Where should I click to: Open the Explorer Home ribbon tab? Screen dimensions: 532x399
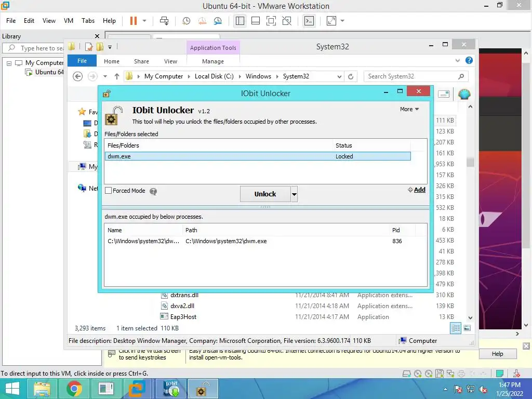112,61
